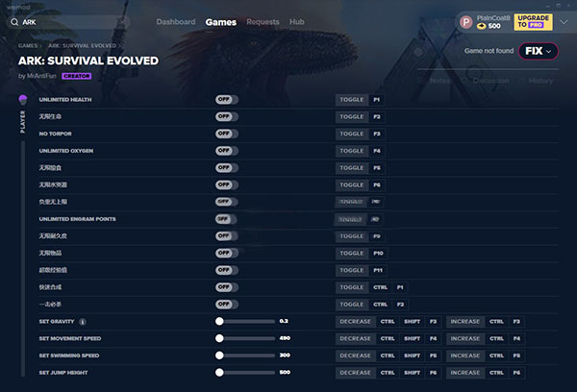Click the CREATOR badge
This screenshot has height=392, width=577.
pyautogui.click(x=77, y=76)
